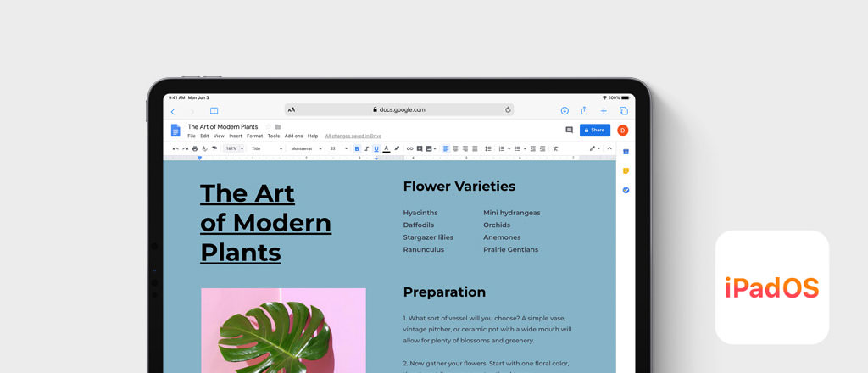
Task: Show Safari downloads
Action: point(565,111)
